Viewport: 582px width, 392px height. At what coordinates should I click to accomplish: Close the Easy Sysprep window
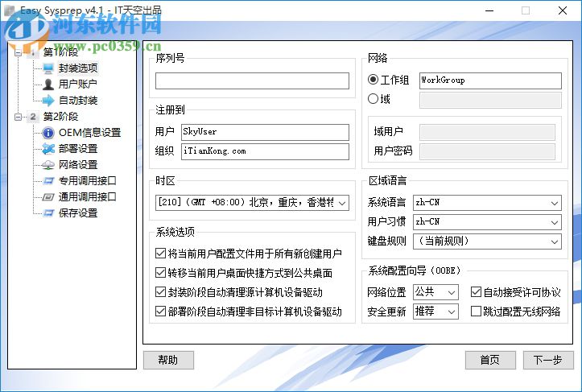coord(563,10)
